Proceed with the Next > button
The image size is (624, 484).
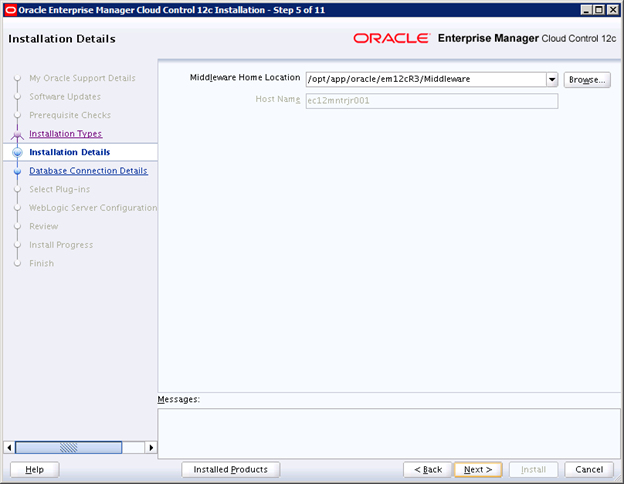pyautogui.click(x=478, y=470)
